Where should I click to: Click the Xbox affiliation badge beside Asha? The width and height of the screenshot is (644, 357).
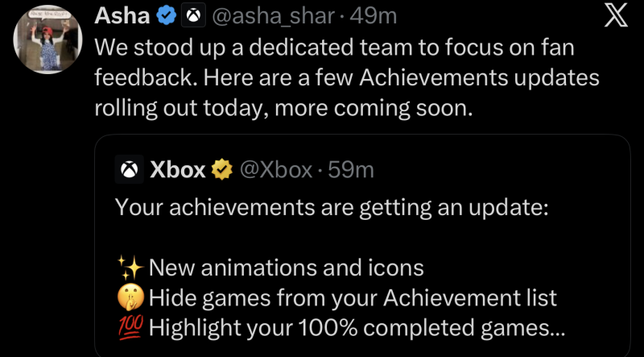tap(192, 15)
